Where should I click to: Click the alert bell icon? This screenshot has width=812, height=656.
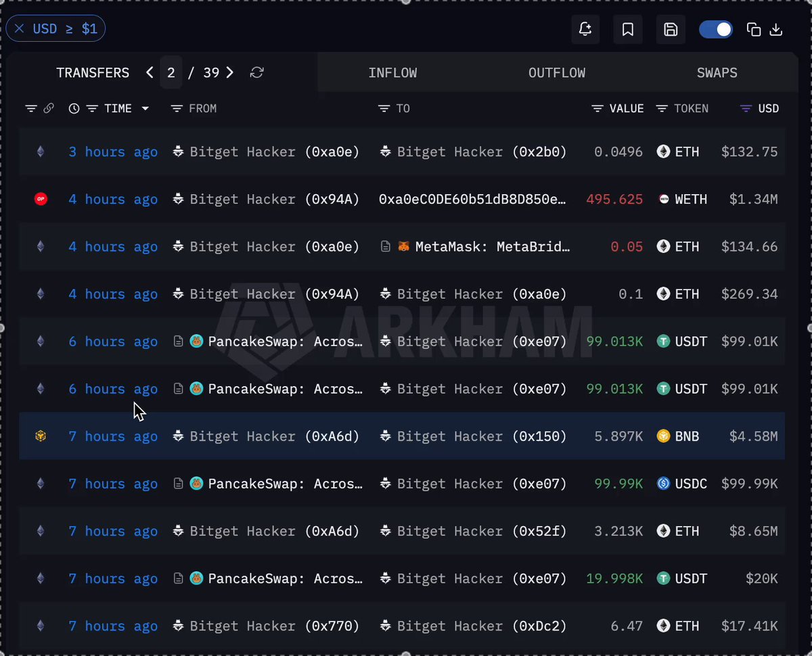[x=585, y=29]
